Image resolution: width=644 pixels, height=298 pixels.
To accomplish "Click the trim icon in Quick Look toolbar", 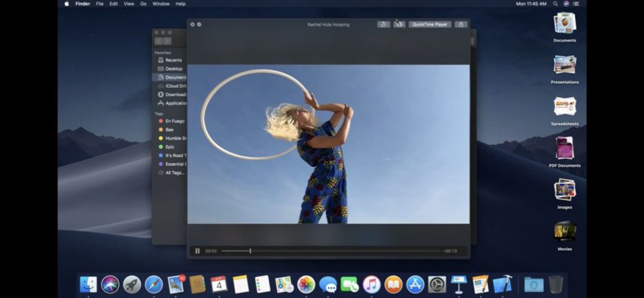I will tap(399, 24).
